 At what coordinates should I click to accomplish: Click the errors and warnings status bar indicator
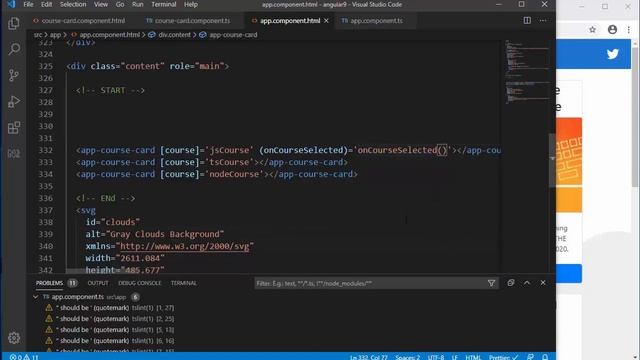[x=24, y=357]
